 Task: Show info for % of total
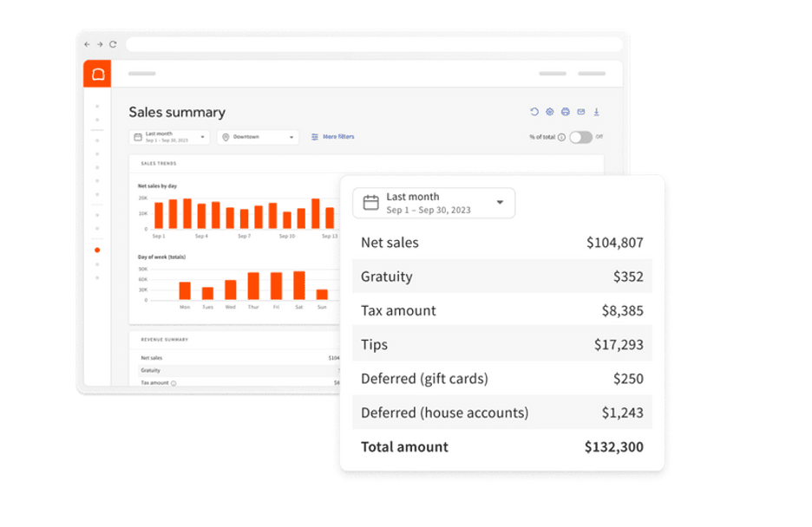pos(561,138)
